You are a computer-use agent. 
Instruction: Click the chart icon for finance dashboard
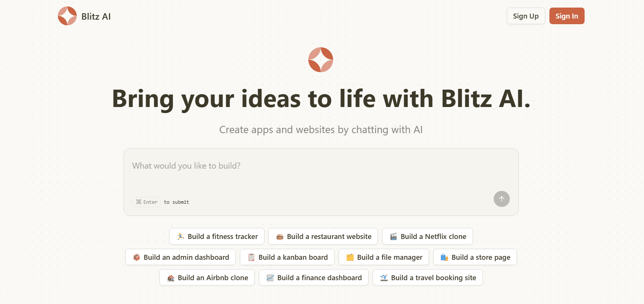pos(270,278)
